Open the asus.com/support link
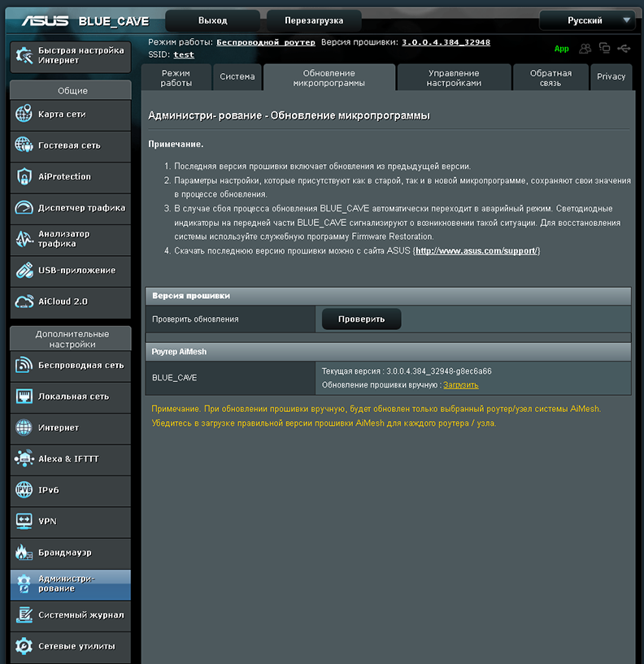This screenshot has height=664, width=644. pos(476,250)
